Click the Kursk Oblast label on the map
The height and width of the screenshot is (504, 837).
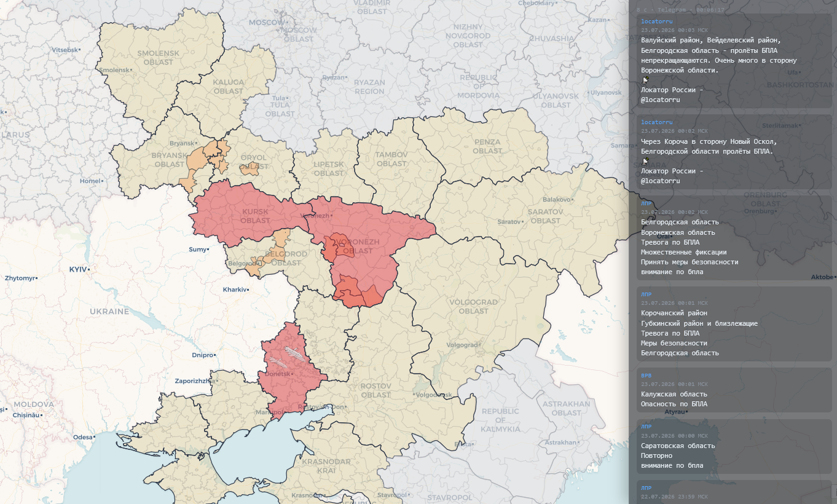point(255,216)
